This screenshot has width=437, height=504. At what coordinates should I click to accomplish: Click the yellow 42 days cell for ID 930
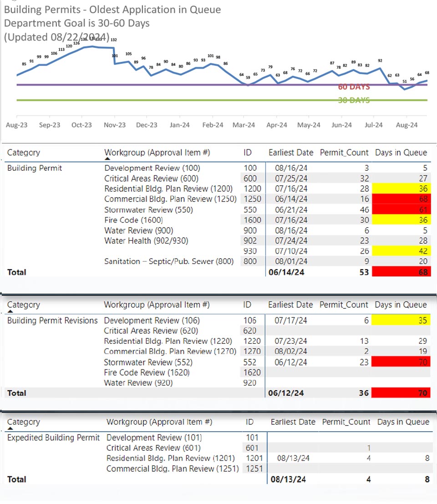click(400, 251)
